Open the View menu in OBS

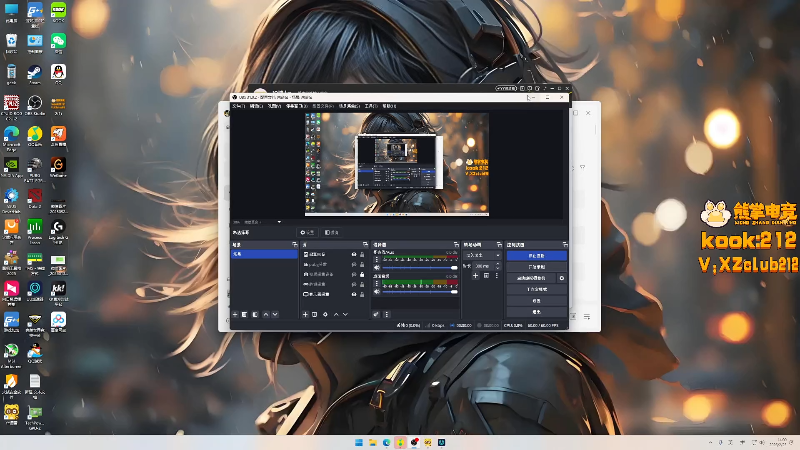coord(274,106)
